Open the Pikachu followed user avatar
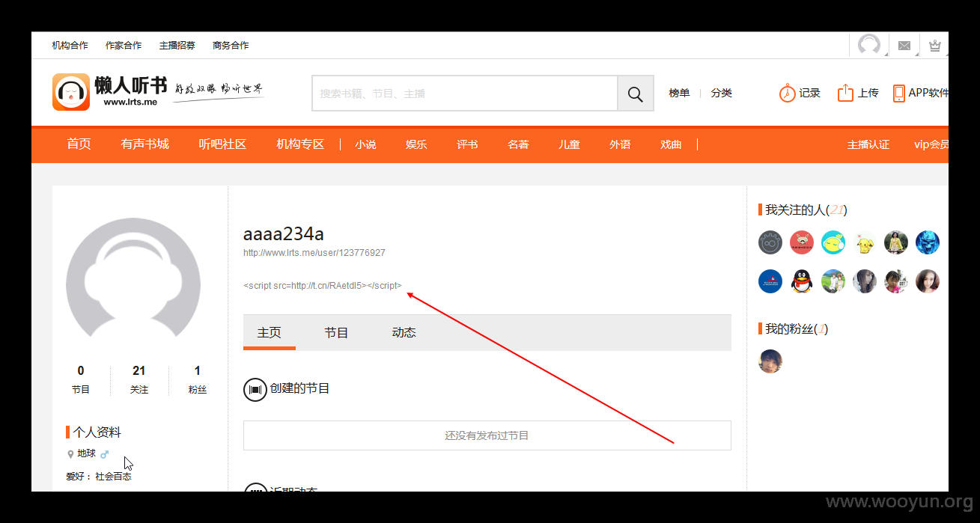Viewport: 980px width, 523px height. pos(865,242)
